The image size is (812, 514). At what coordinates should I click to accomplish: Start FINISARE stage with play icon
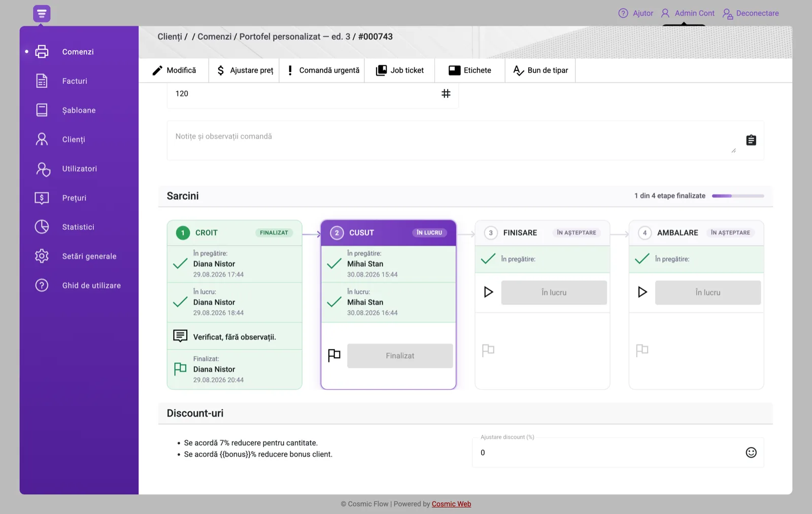coord(488,292)
